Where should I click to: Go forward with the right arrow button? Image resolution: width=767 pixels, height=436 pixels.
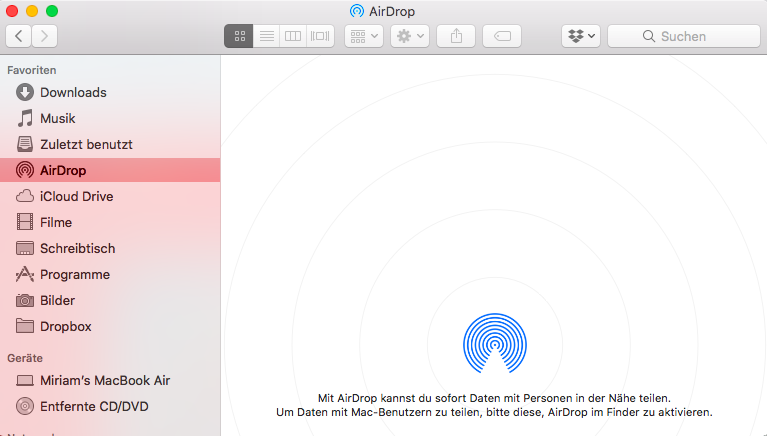pyautogui.click(x=45, y=36)
